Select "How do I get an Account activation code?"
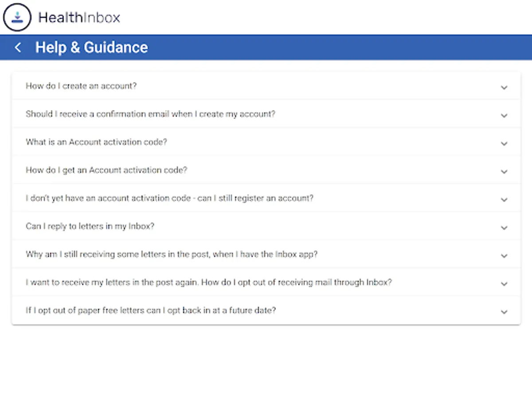532x399 pixels. pyautogui.click(x=106, y=170)
